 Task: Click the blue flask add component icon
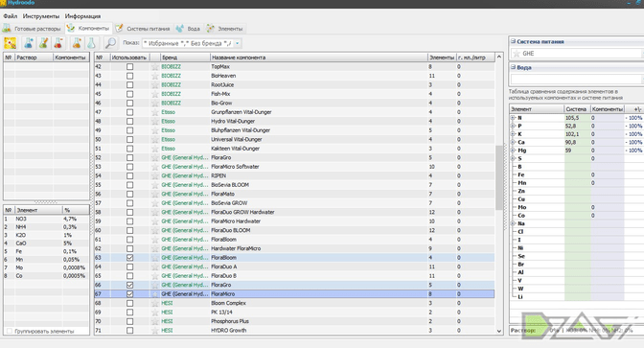(29, 43)
